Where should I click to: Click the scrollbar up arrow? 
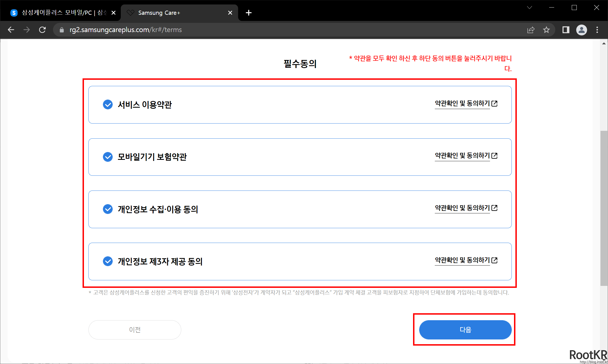[x=604, y=43]
